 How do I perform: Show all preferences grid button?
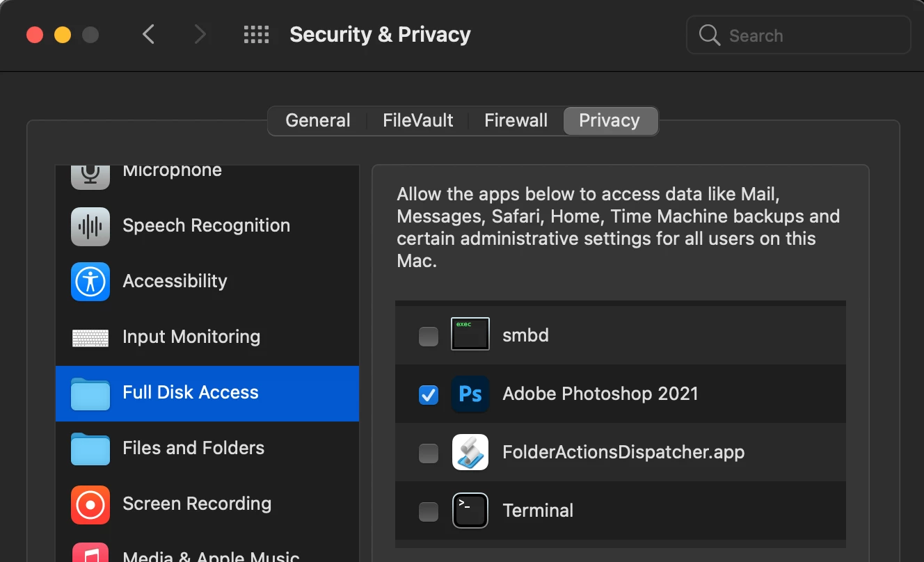[x=256, y=35]
